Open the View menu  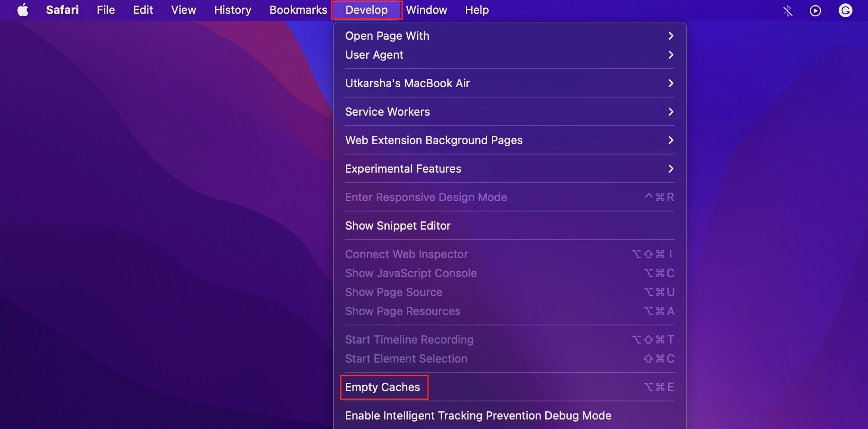pos(183,10)
